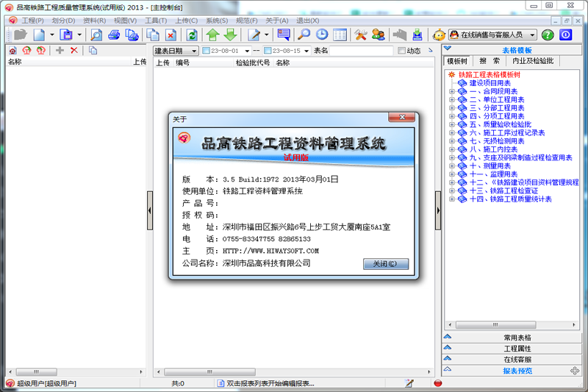Click the gray plus add icon in left panel
Screen dimensions: 588x392
coord(60,50)
